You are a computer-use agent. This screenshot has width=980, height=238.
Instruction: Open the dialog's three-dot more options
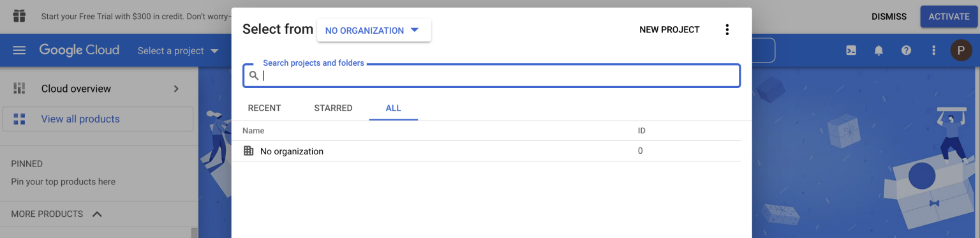tap(727, 30)
